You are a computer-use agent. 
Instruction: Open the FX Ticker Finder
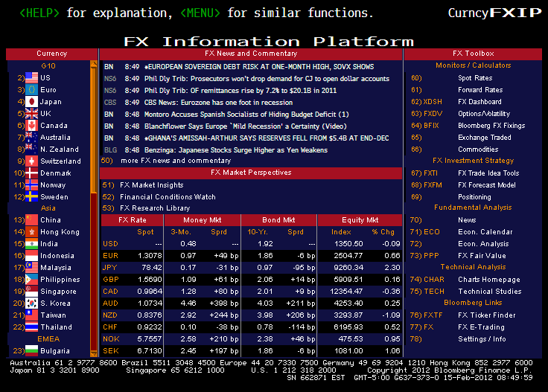tap(485, 315)
